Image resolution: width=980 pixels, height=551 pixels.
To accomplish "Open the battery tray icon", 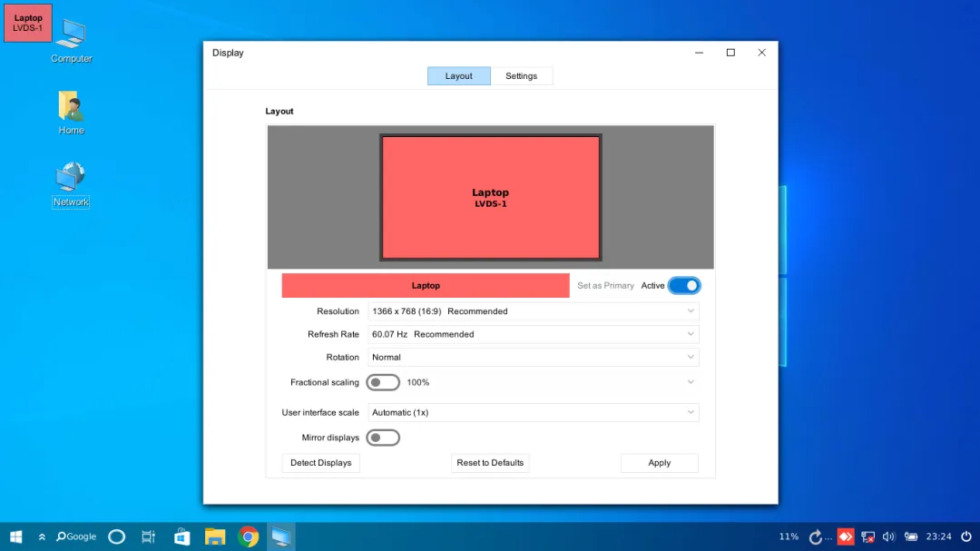I will click(911, 536).
